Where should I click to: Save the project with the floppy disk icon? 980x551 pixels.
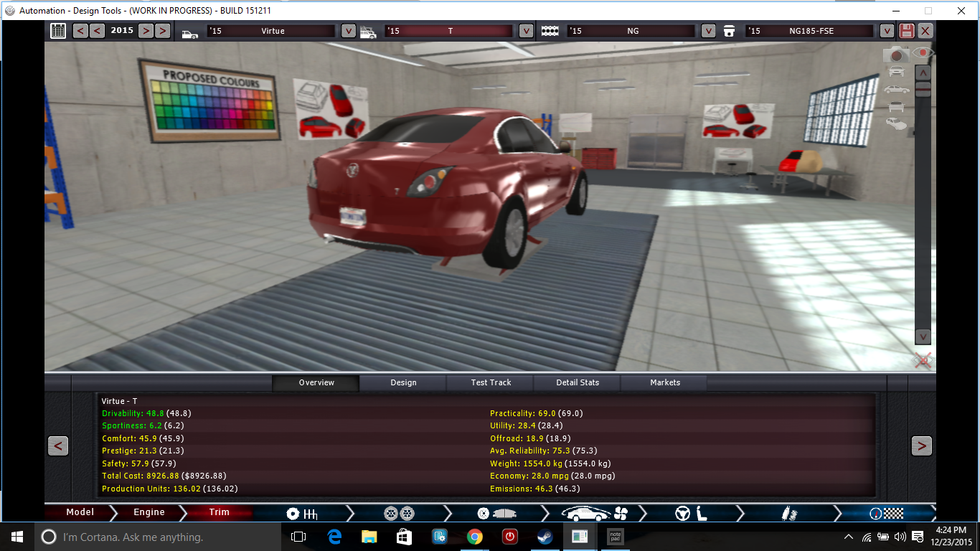(x=907, y=31)
